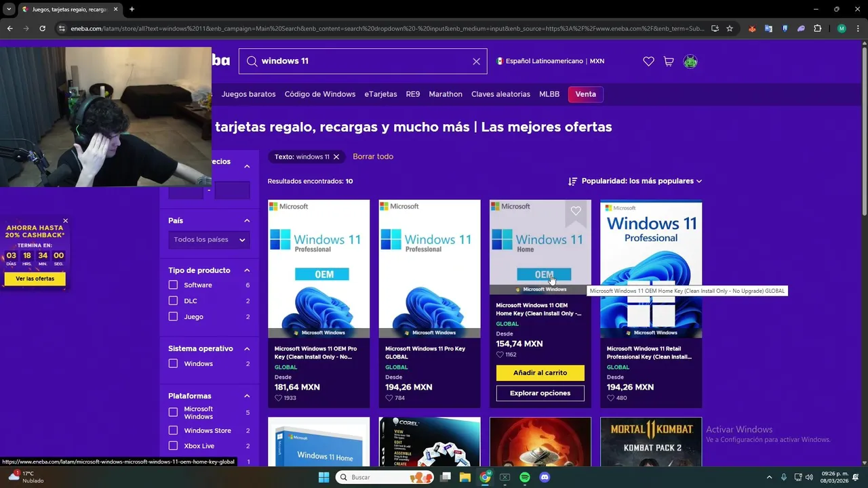Open the orange fox extension icon
This screenshot has width=868, height=488.
tap(752, 28)
